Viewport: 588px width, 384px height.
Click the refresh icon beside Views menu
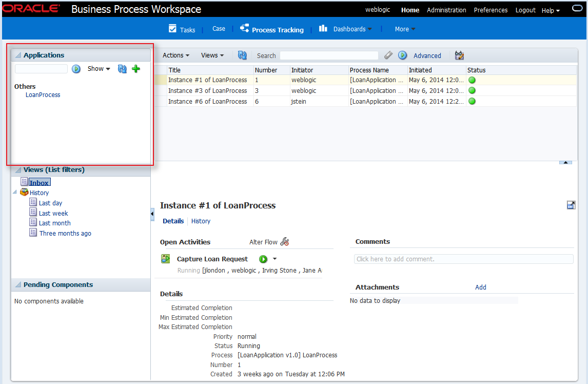(242, 55)
